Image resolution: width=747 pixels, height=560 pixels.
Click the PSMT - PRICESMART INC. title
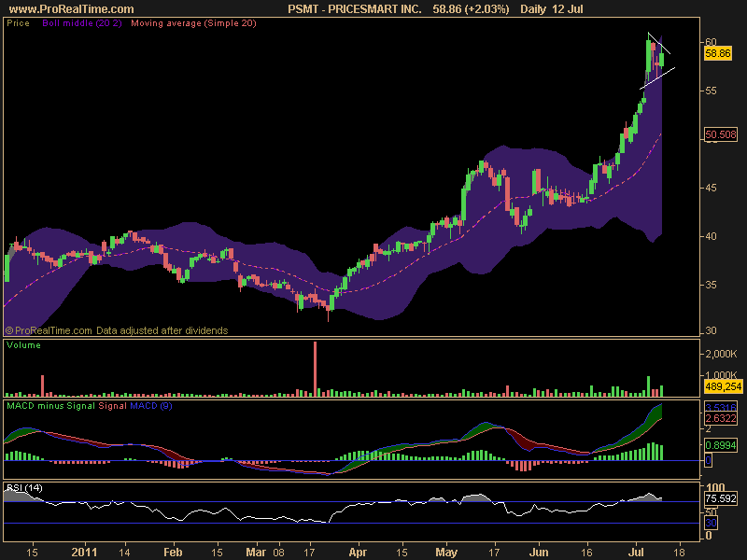355,9
